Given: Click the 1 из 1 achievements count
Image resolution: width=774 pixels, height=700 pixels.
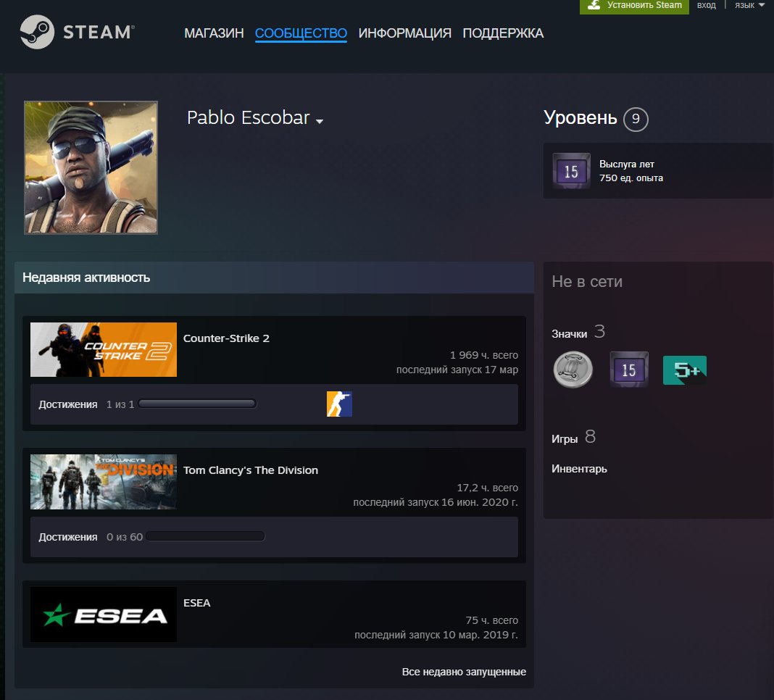Looking at the screenshot, I should click(120, 404).
